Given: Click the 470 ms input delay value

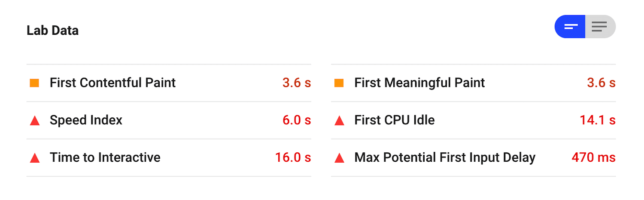Looking at the screenshot, I should pyautogui.click(x=593, y=157).
